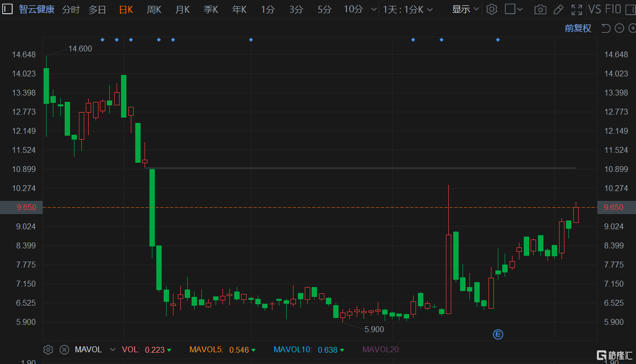Remove the MAVOL indicator panel

coord(64,350)
